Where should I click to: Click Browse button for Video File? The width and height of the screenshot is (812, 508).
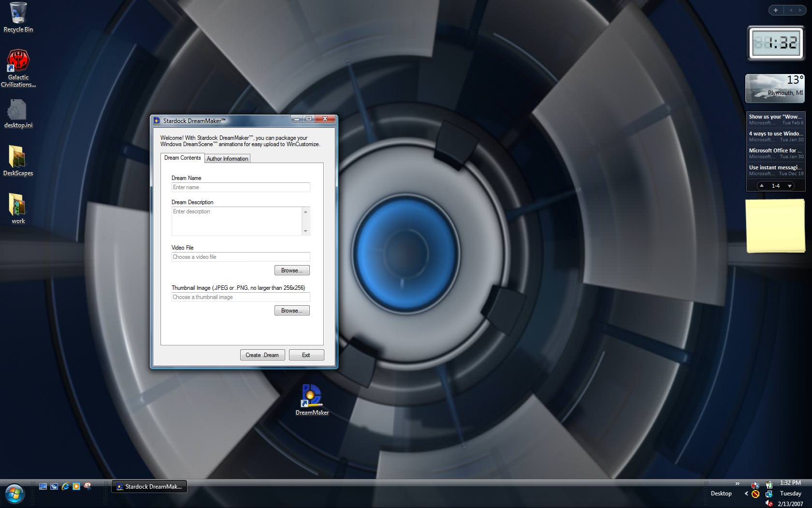point(292,270)
